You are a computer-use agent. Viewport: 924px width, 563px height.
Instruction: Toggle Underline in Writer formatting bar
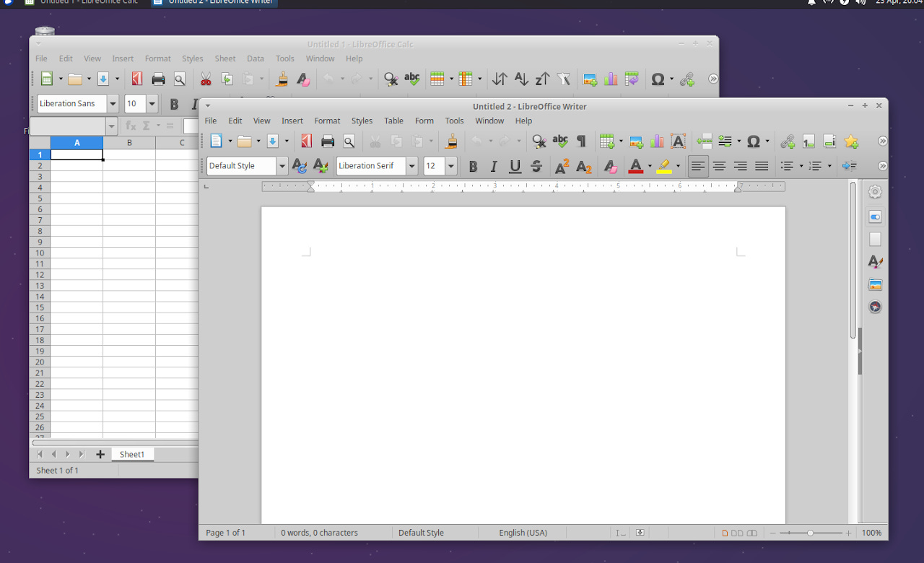pos(515,167)
